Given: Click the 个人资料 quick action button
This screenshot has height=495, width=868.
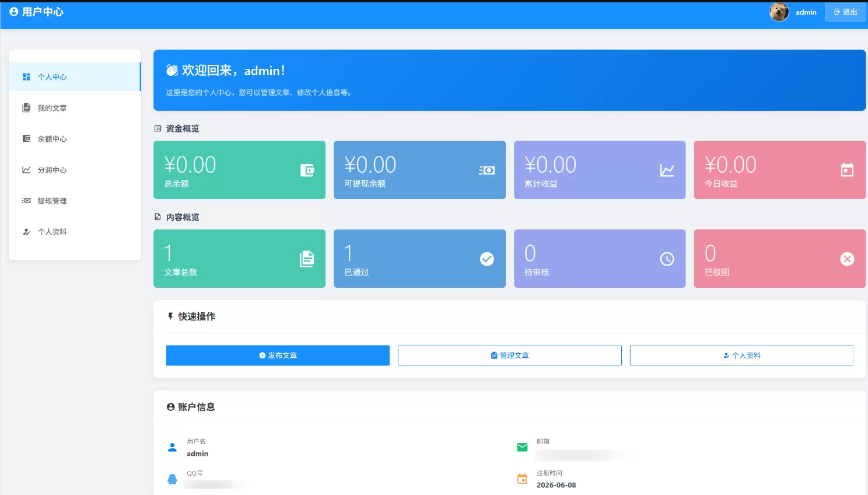Looking at the screenshot, I should (x=741, y=355).
